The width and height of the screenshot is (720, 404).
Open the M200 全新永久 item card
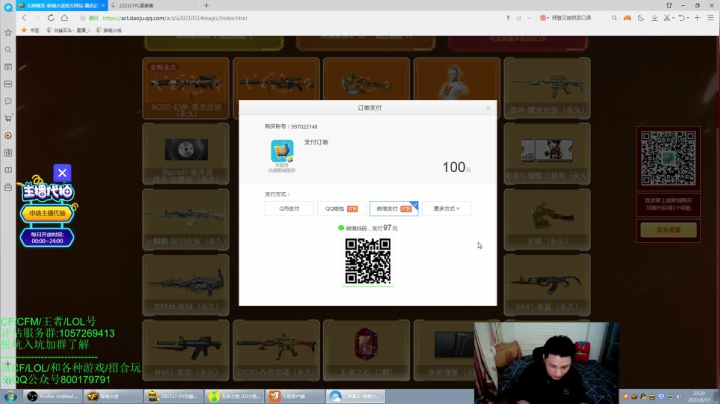tap(186, 88)
